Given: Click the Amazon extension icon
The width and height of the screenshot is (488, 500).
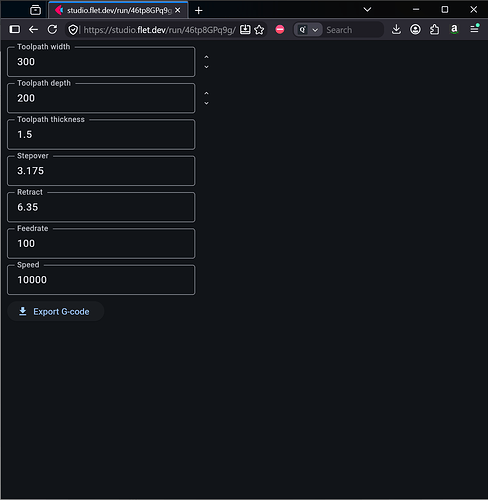Looking at the screenshot, I should 454,30.
